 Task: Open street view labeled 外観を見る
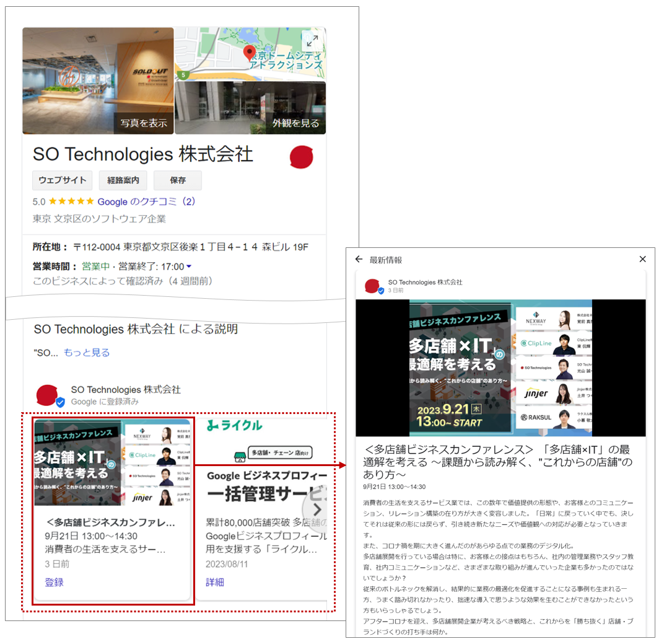point(250,108)
